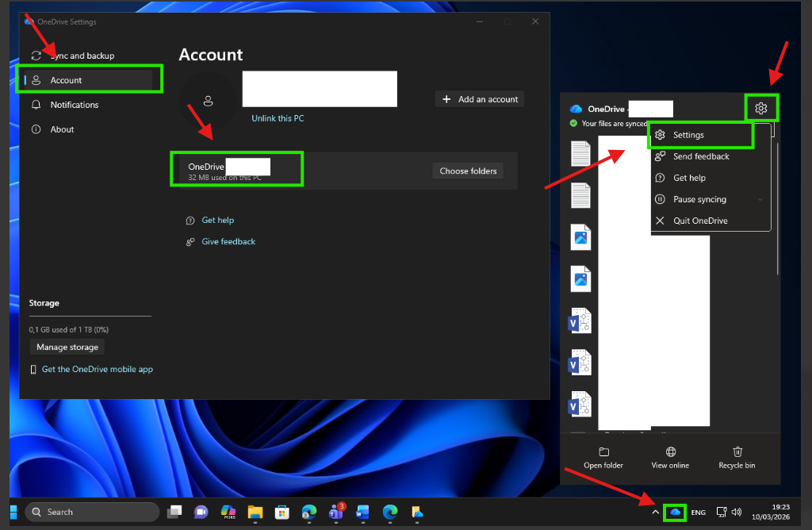Open the Get help link in OneDrive Settings
The image size is (812, 530).
217,221
